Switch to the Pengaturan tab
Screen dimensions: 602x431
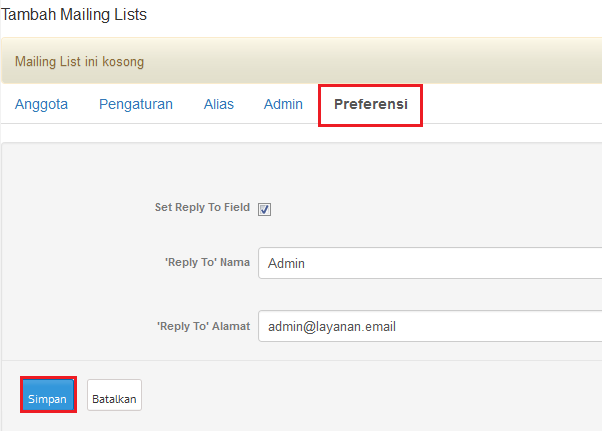click(x=136, y=104)
